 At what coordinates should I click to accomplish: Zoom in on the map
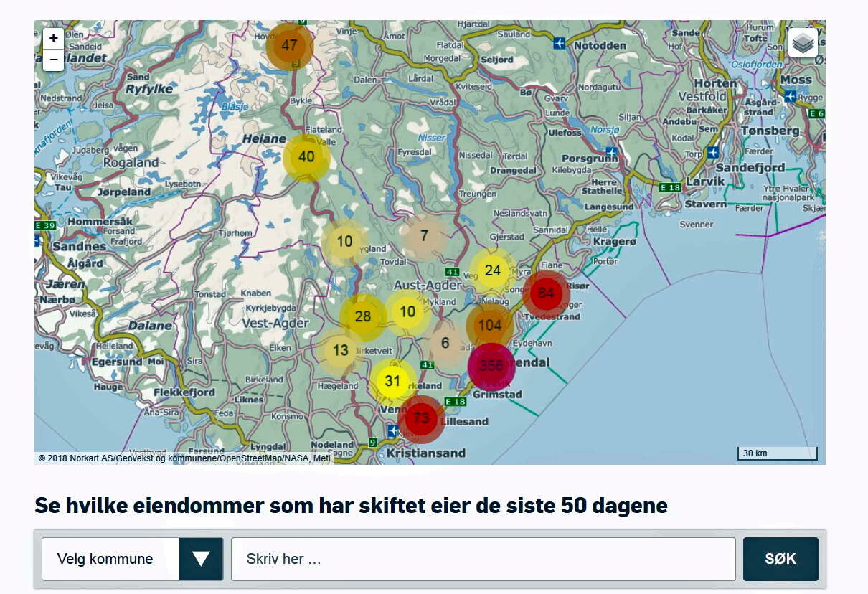pyautogui.click(x=54, y=39)
